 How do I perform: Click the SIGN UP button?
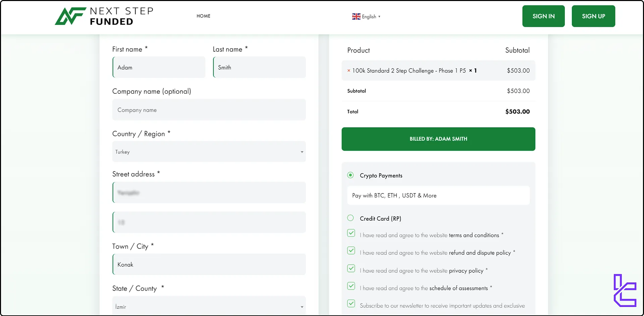tap(593, 16)
